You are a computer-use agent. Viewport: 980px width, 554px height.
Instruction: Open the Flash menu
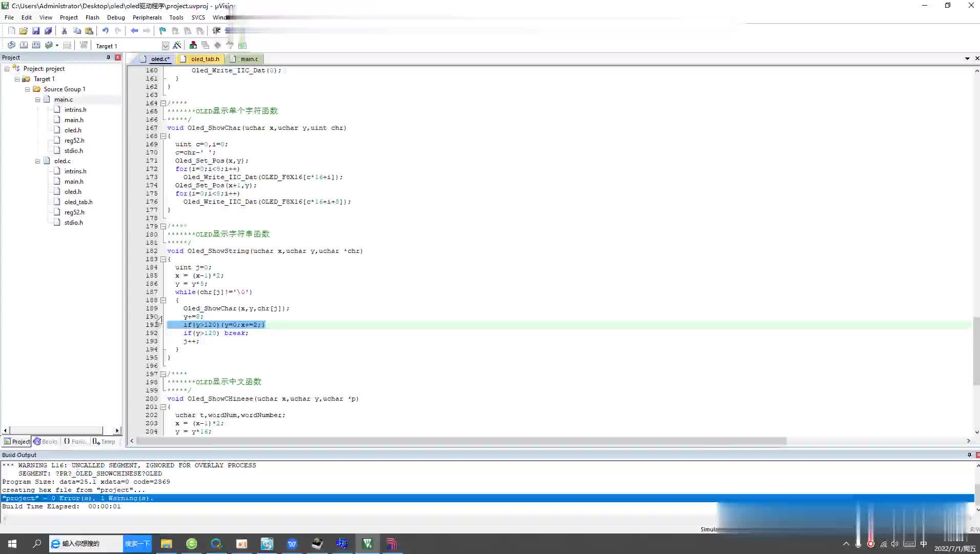(x=92, y=17)
